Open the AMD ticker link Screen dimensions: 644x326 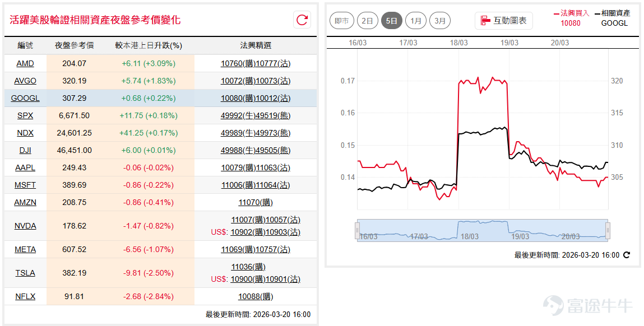click(x=25, y=64)
